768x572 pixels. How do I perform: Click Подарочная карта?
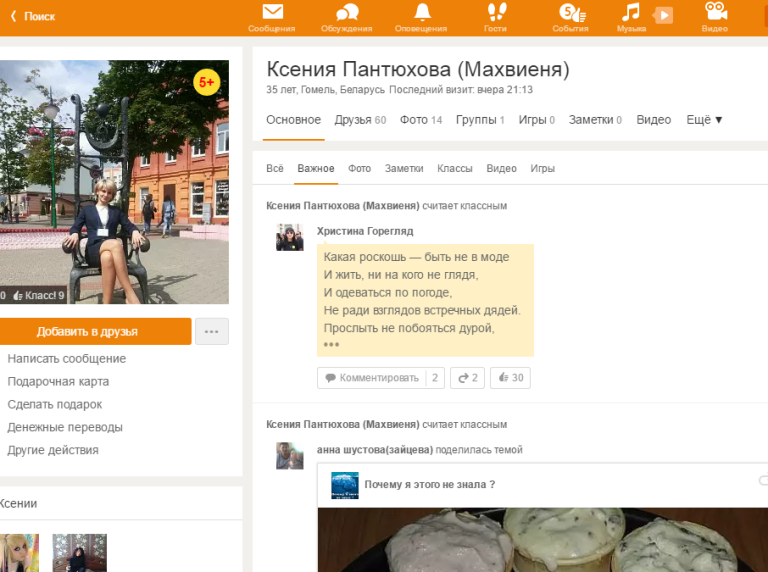coord(58,381)
